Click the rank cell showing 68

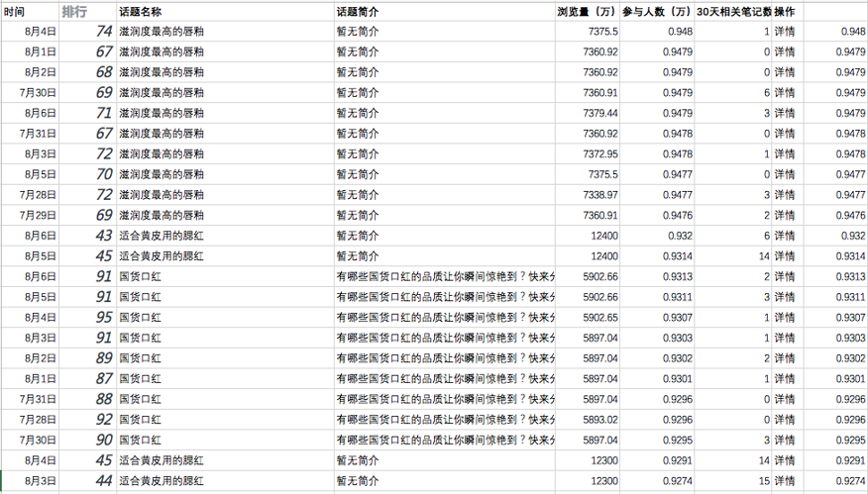(x=87, y=72)
